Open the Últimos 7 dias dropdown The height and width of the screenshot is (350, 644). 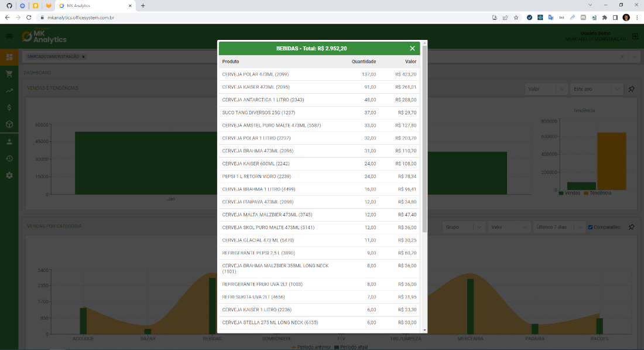tap(559, 227)
